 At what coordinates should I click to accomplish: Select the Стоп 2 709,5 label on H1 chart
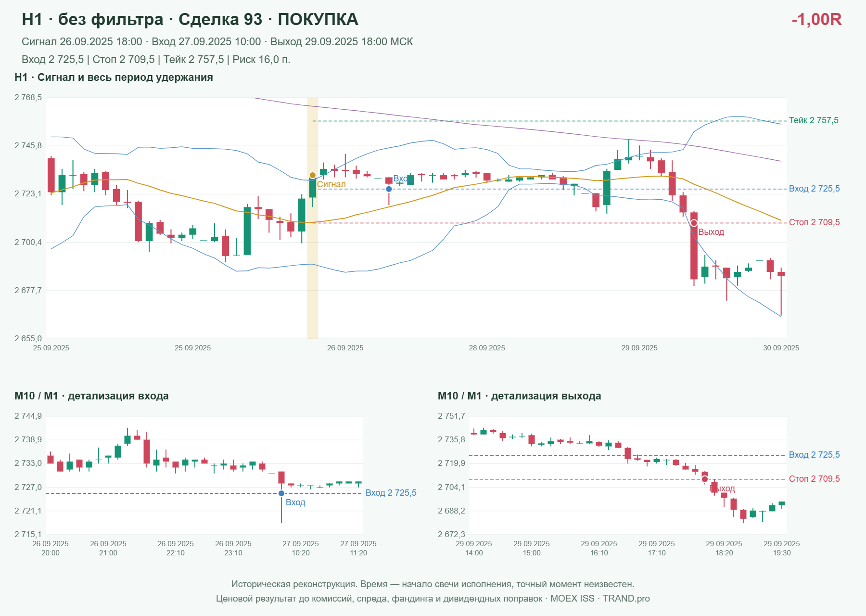coord(814,222)
